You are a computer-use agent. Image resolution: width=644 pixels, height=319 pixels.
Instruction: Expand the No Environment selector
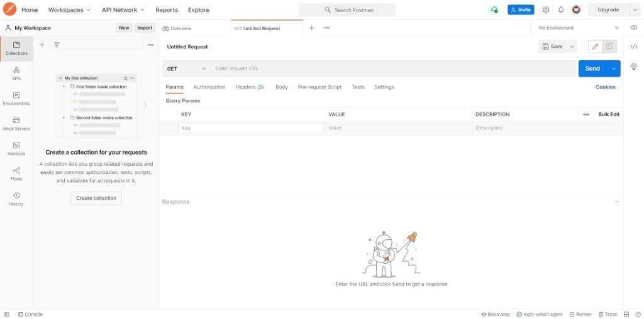(x=578, y=28)
